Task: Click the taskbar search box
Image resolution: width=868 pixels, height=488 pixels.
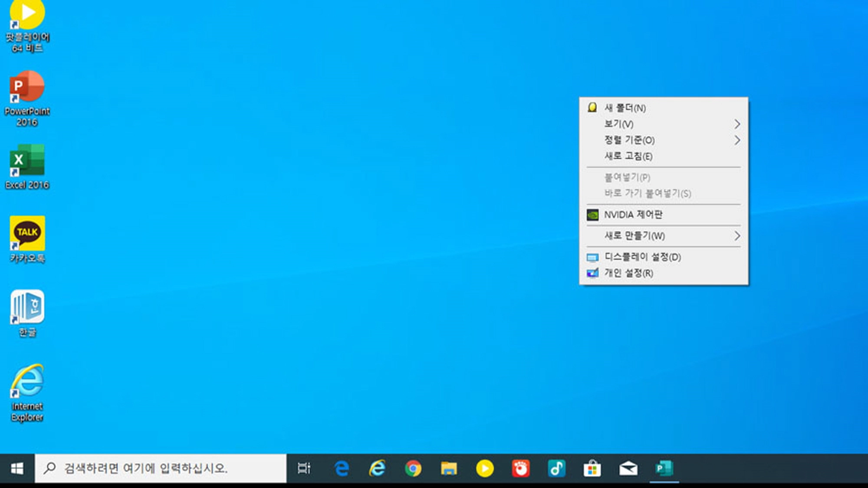Action: click(x=161, y=468)
